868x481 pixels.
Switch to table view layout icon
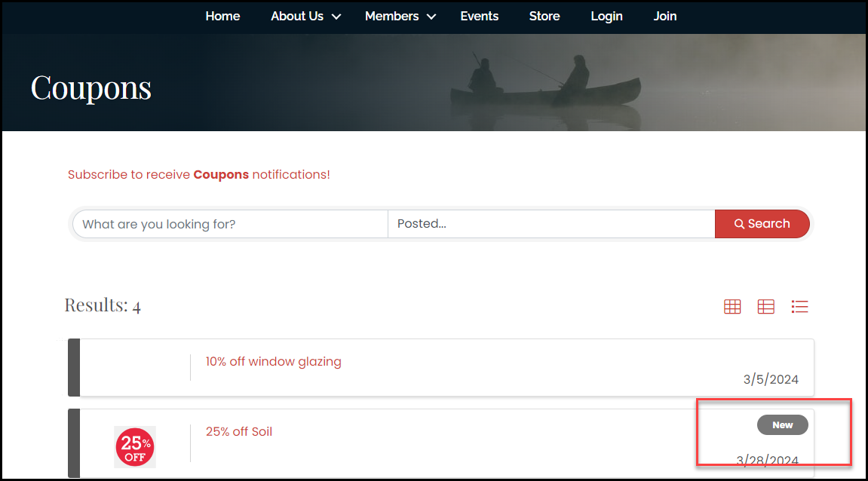[x=765, y=306]
